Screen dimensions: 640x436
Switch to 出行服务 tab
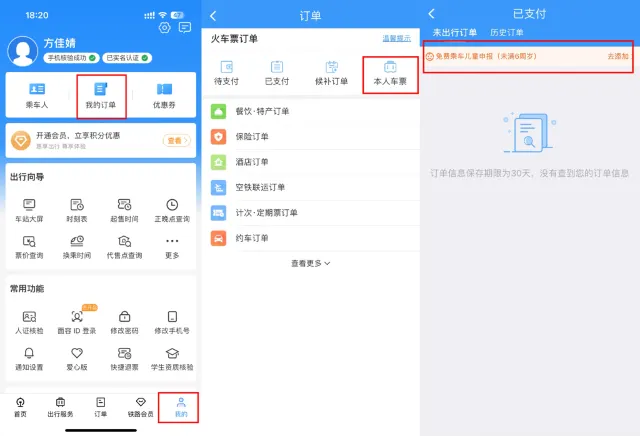click(60, 407)
